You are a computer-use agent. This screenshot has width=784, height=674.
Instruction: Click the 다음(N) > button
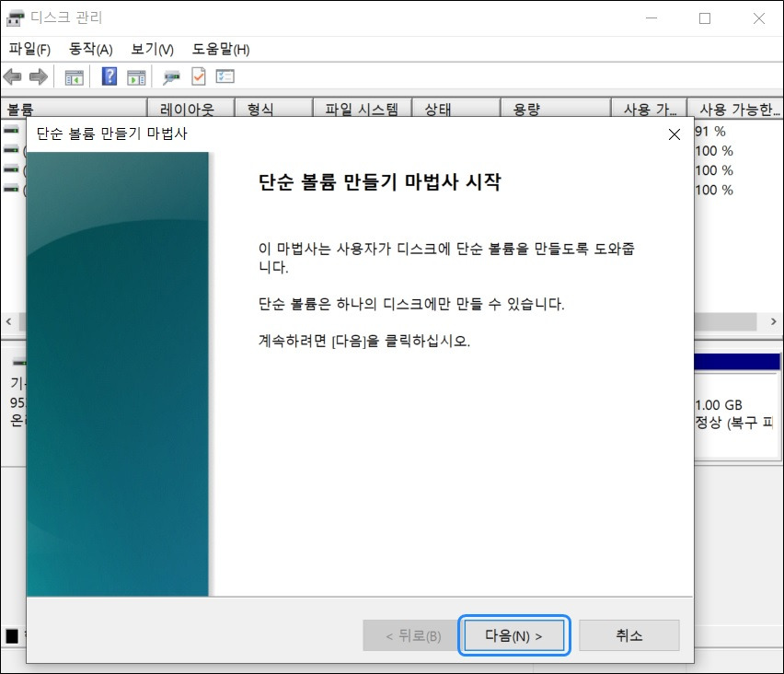pos(514,635)
